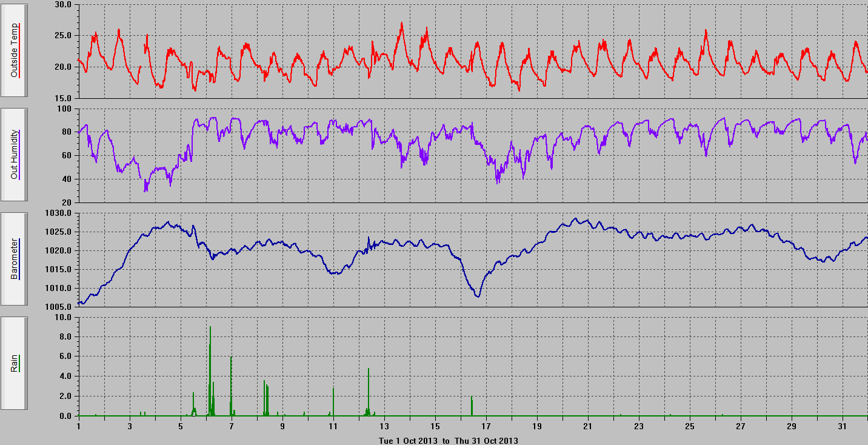Click the '10.0' rain axis label
The width and height of the screenshot is (868, 445).
pos(63,317)
